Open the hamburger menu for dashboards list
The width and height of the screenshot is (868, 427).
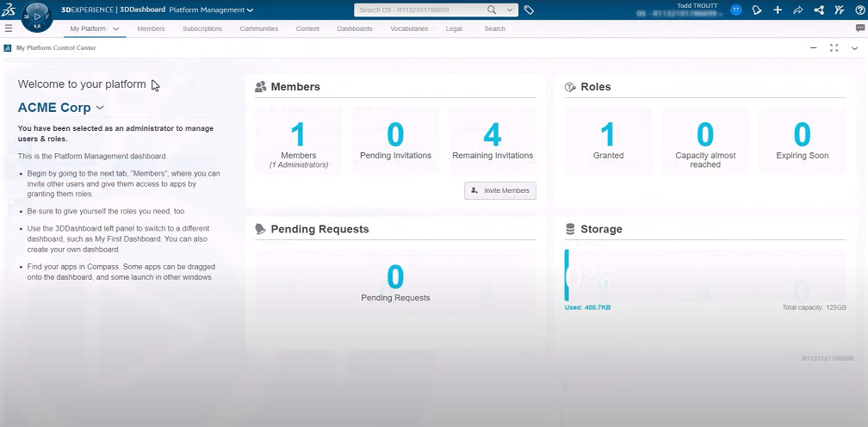click(9, 28)
